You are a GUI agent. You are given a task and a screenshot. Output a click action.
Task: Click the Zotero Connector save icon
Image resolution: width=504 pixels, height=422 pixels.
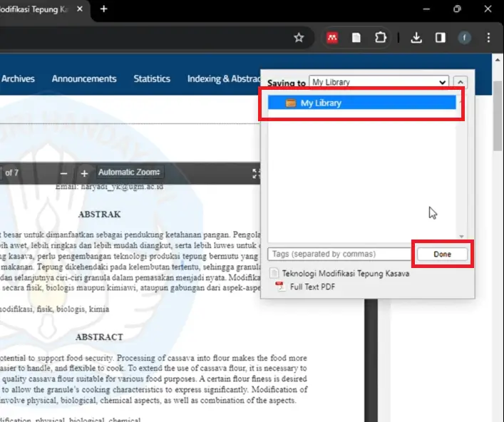[x=356, y=38]
